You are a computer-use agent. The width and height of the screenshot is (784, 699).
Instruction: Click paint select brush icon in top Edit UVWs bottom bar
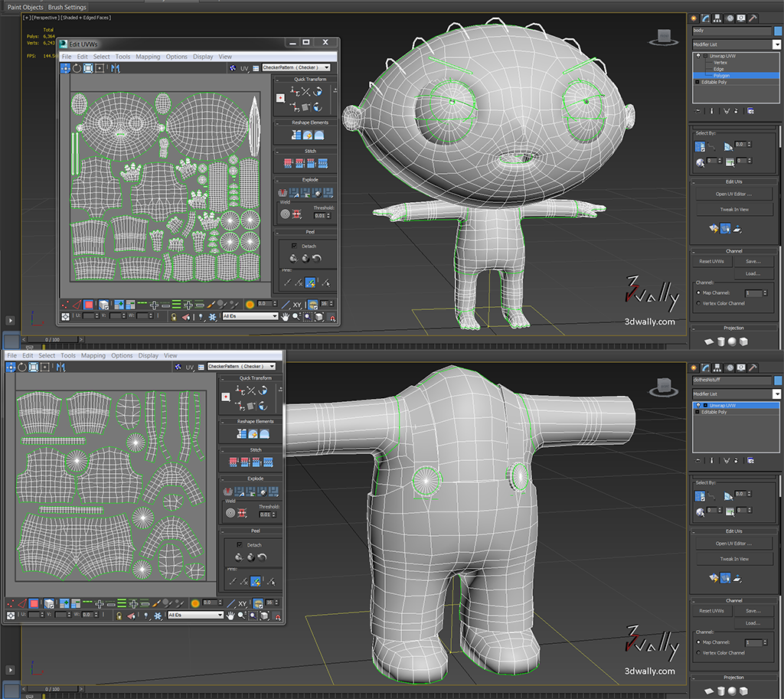211,304
